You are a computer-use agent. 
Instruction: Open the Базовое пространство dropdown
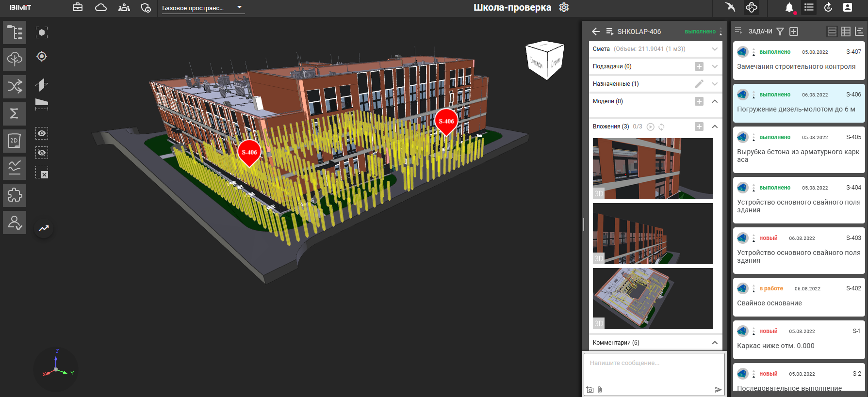(203, 8)
